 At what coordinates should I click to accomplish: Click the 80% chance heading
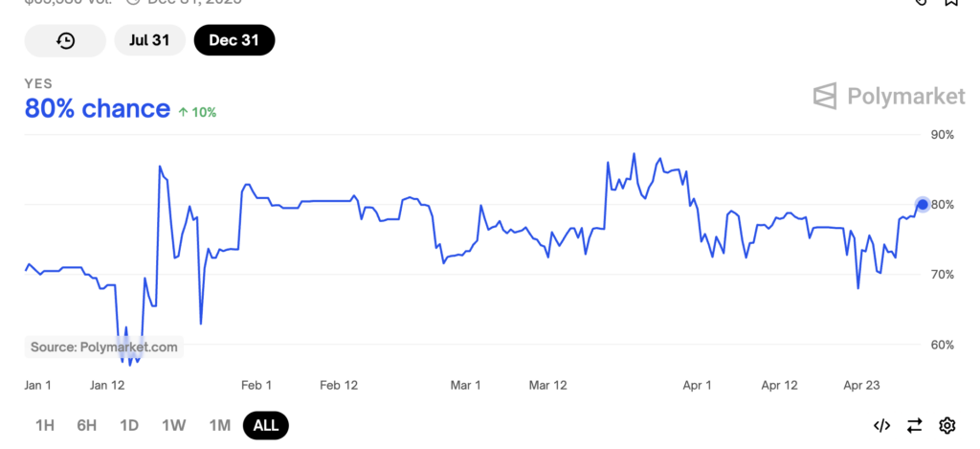98,109
